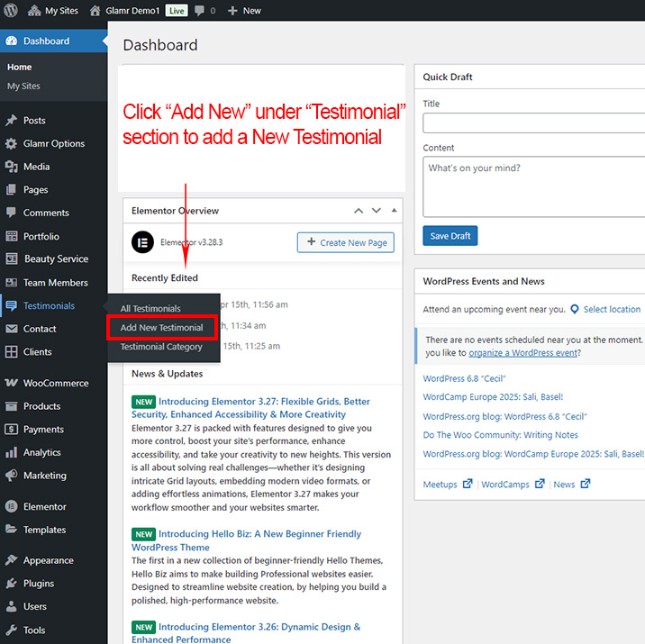This screenshot has height=644, width=645.
Task: Click the home icon beside Glamr Demo1
Action: 95,11
